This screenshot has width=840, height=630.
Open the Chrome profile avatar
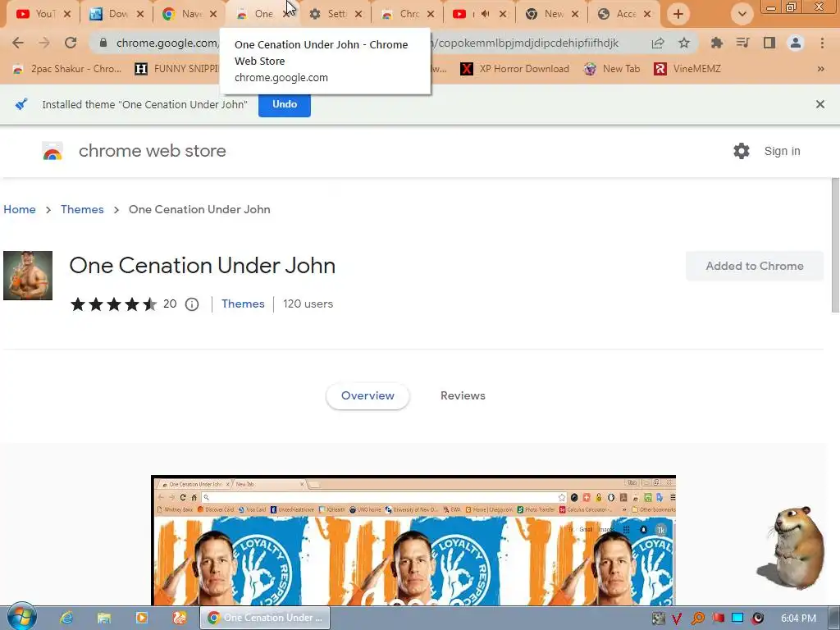(796, 43)
